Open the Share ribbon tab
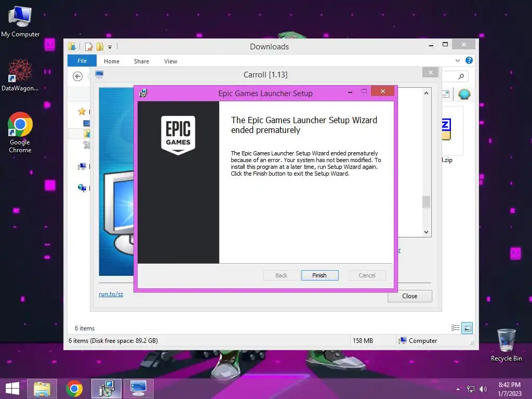 pos(141,61)
